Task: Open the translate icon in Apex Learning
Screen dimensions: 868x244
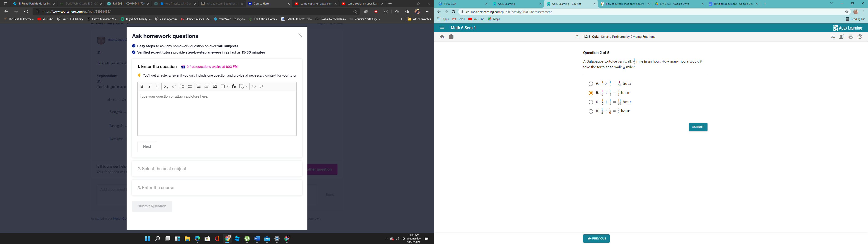Action: pyautogui.click(x=833, y=37)
